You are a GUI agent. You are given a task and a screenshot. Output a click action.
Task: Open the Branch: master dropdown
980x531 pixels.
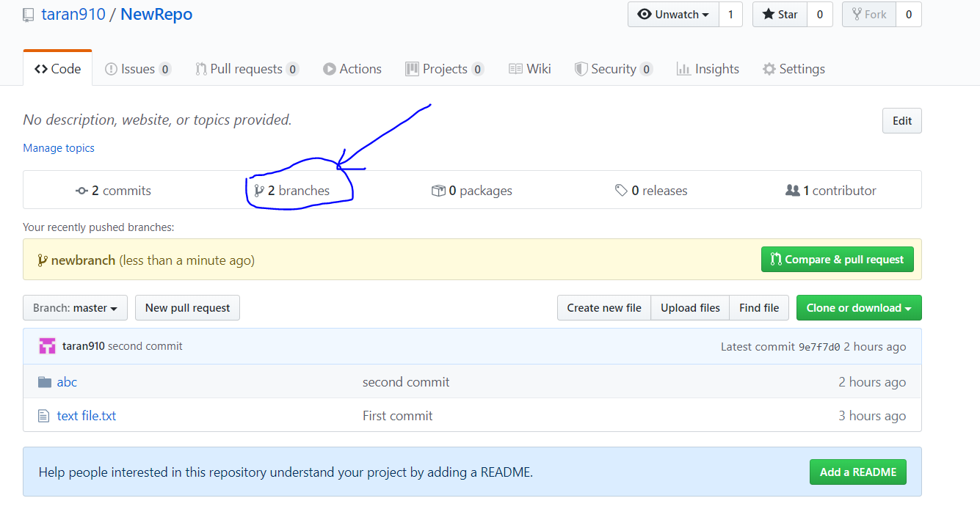[x=75, y=308]
